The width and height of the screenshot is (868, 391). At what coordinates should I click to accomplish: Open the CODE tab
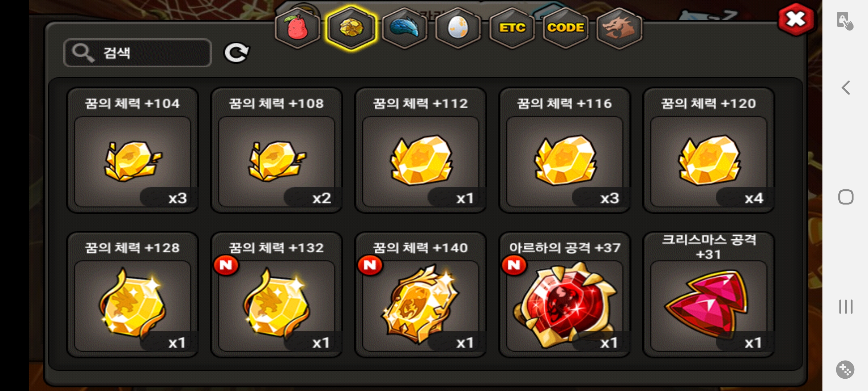[x=565, y=28]
